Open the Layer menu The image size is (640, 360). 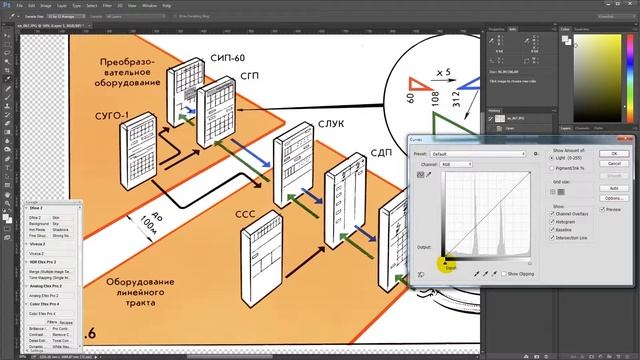62,6
